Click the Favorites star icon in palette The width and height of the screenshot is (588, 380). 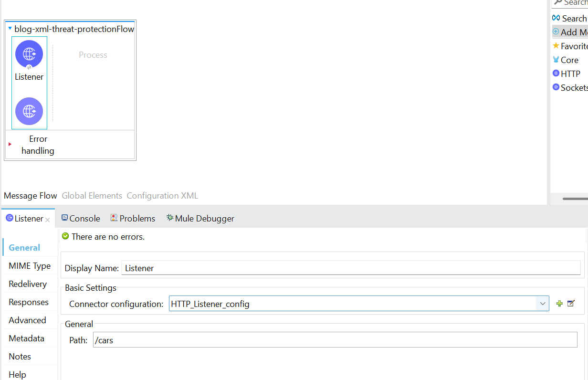point(556,46)
